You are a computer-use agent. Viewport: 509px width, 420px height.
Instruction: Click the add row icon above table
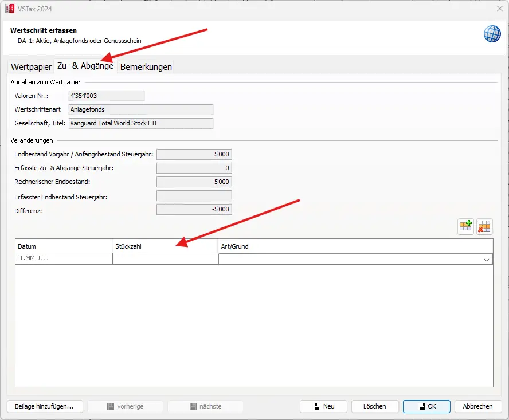[x=465, y=226]
